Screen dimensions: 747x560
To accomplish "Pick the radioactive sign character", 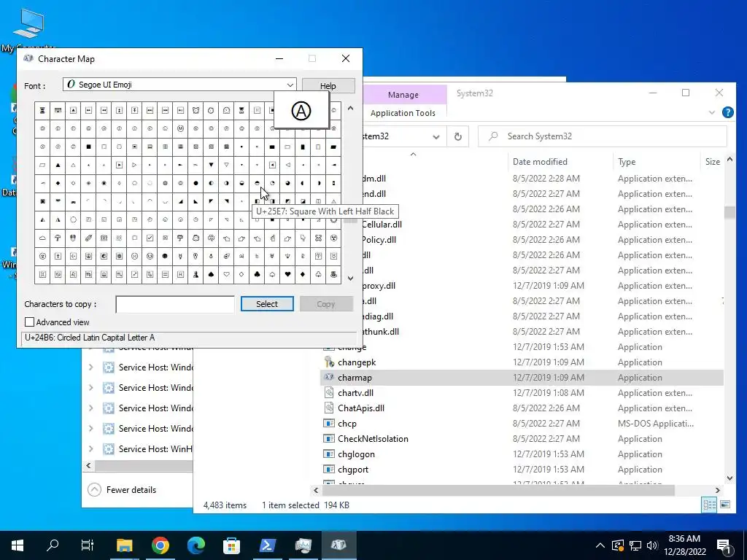I will (x=333, y=238).
